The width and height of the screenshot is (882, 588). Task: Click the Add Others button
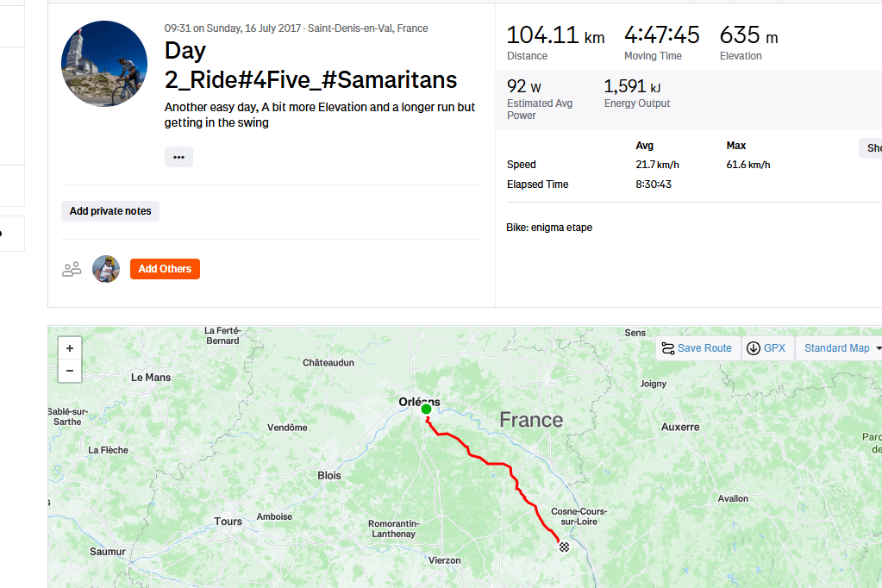(165, 269)
